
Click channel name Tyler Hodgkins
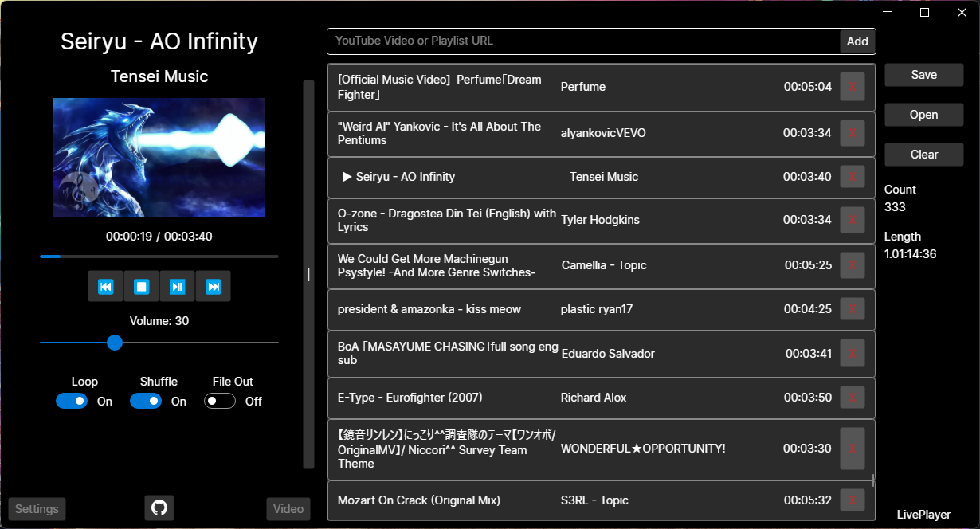(x=600, y=220)
